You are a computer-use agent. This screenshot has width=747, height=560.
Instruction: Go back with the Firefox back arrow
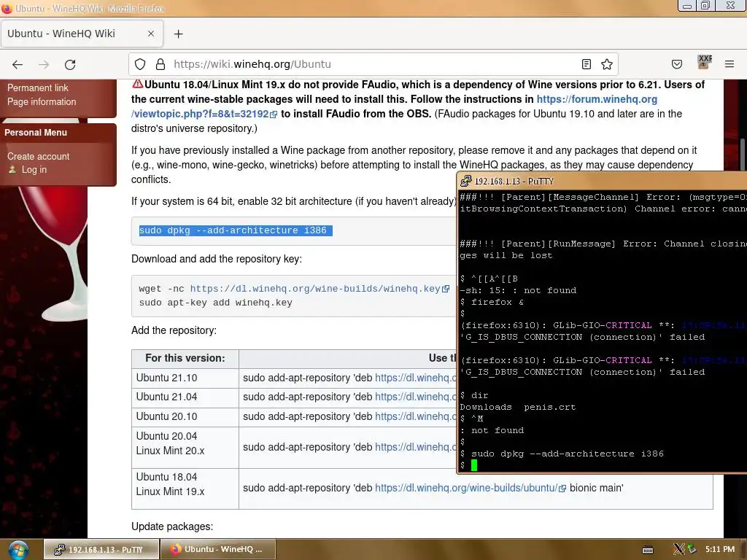[x=18, y=64]
